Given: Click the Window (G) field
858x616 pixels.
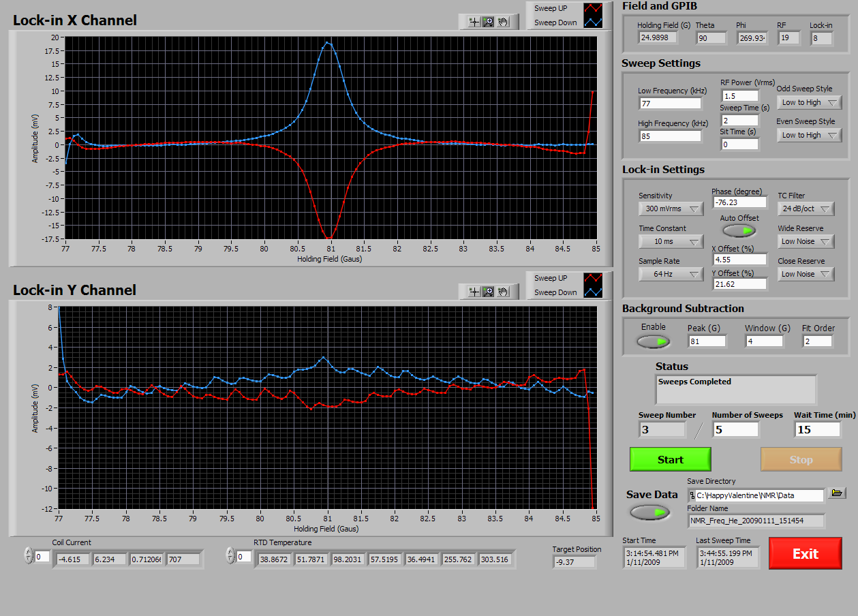Looking at the screenshot, I should tap(763, 341).
